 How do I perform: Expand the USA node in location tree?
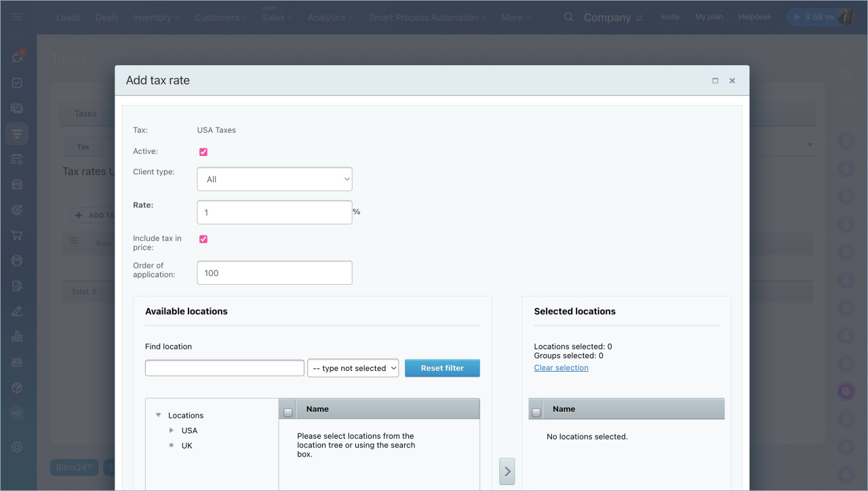click(x=172, y=431)
